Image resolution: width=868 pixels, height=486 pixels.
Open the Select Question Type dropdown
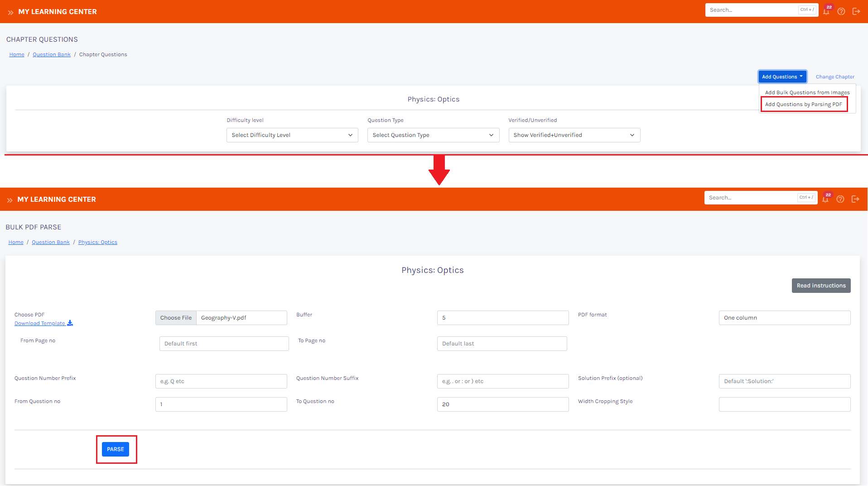[433, 135]
